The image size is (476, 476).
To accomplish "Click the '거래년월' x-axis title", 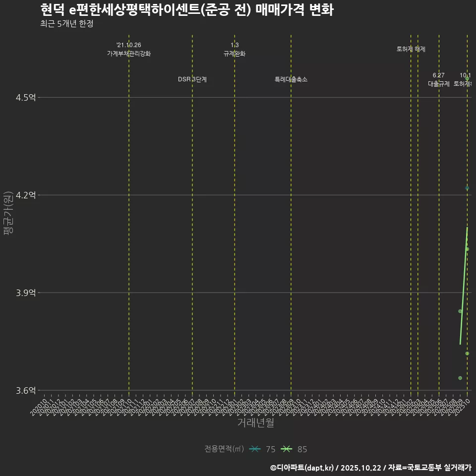I will (255, 422).
